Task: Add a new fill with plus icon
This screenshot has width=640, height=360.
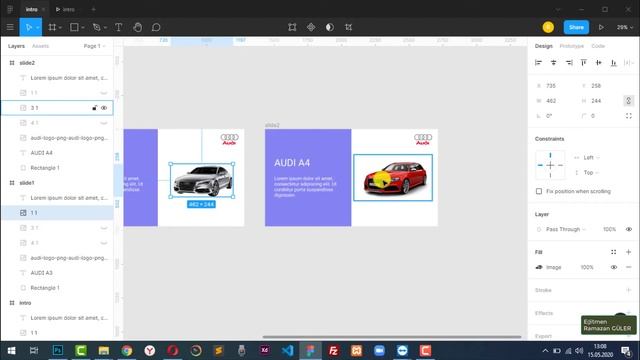Action: (629, 252)
